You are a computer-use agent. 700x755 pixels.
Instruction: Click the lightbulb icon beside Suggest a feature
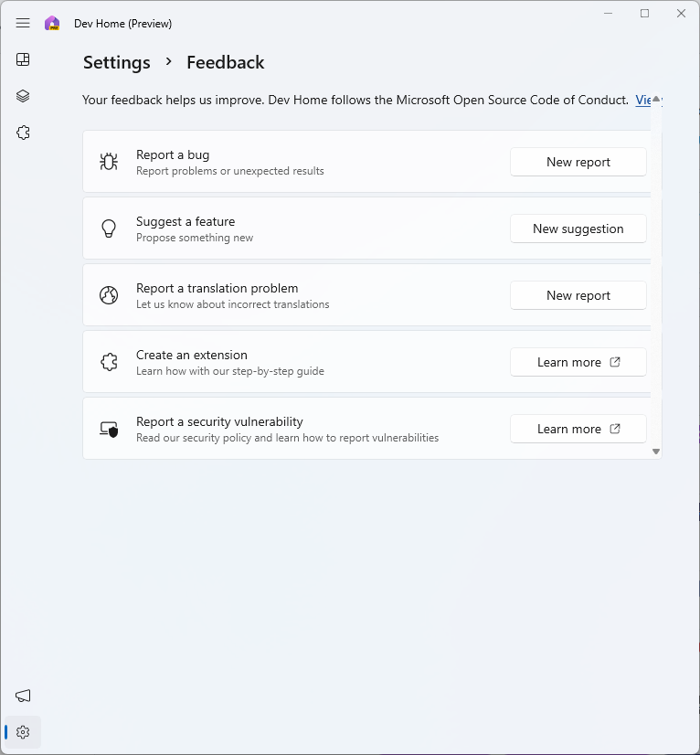109,228
